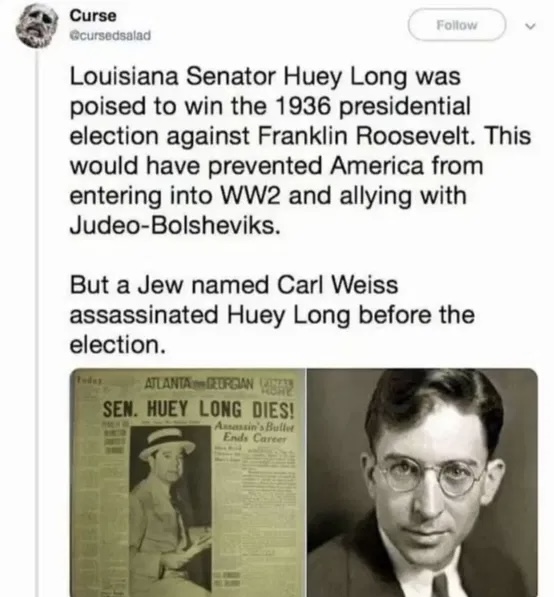Open the portrait photo of man with glasses

coord(422,482)
